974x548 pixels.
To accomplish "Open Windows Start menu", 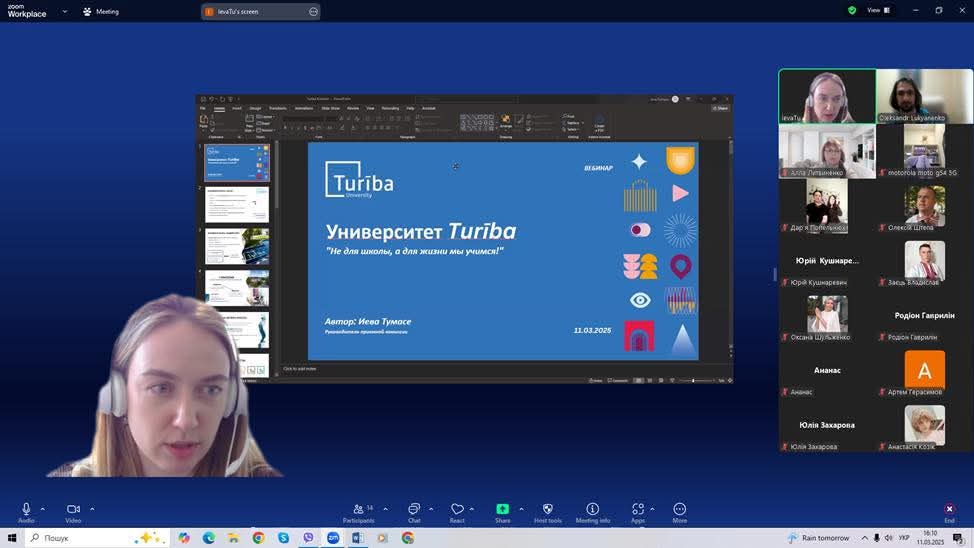I will pyautogui.click(x=11, y=537).
